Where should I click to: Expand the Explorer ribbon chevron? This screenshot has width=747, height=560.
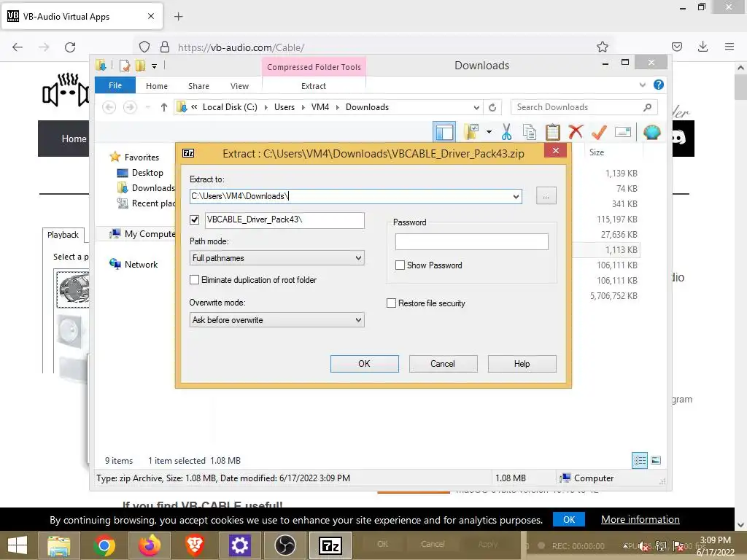tap(642, 85)
